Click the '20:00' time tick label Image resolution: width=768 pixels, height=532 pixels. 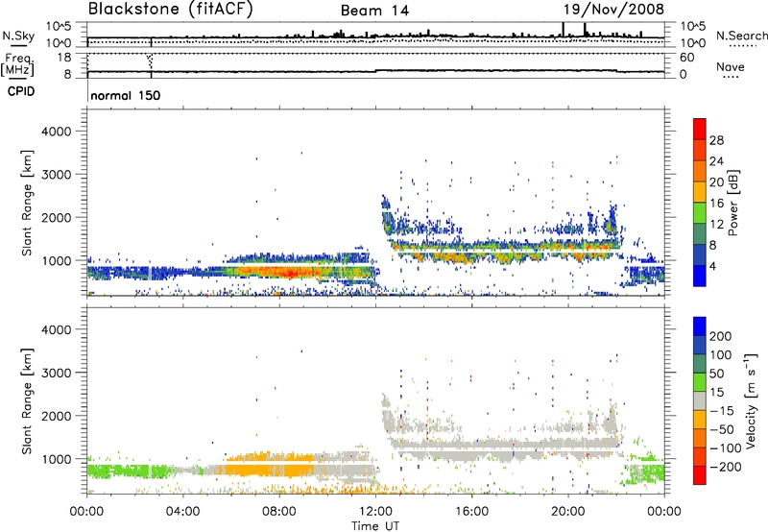pyautogui.click(x=567, y=512)
